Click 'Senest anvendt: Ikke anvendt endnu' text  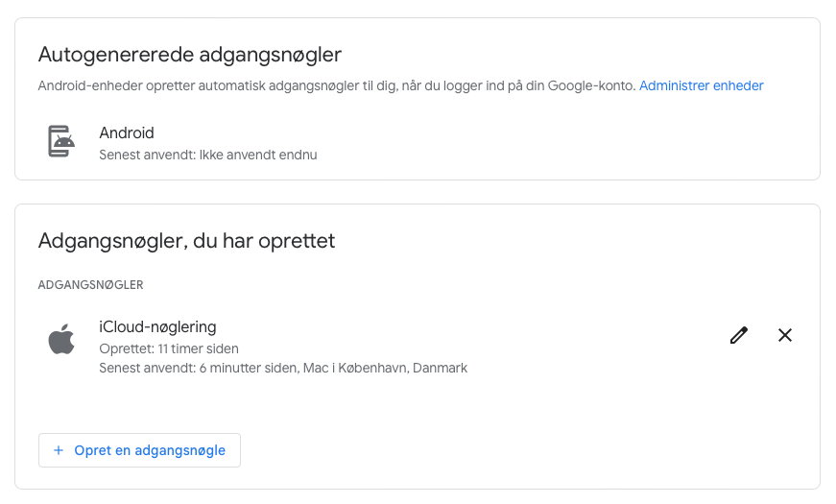(207, 154)
